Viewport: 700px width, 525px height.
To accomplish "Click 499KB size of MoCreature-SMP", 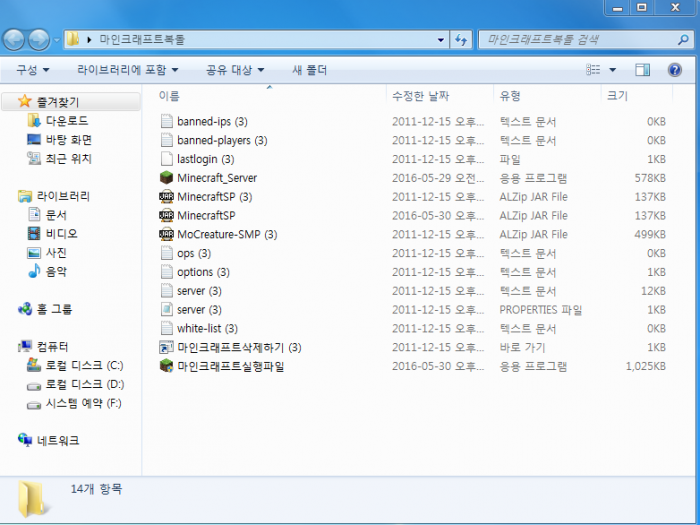I will tap(650, 234).
